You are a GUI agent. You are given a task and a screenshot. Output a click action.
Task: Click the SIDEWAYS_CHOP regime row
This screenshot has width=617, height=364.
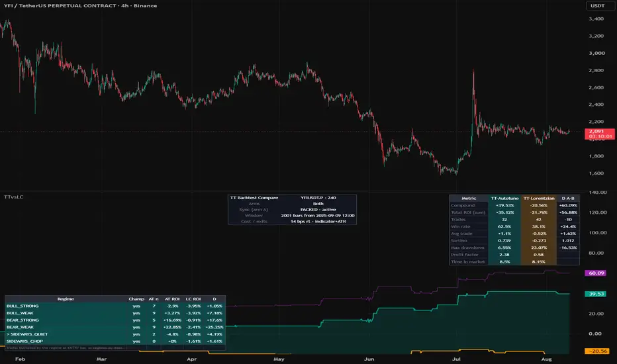click(x=115, y=341)
